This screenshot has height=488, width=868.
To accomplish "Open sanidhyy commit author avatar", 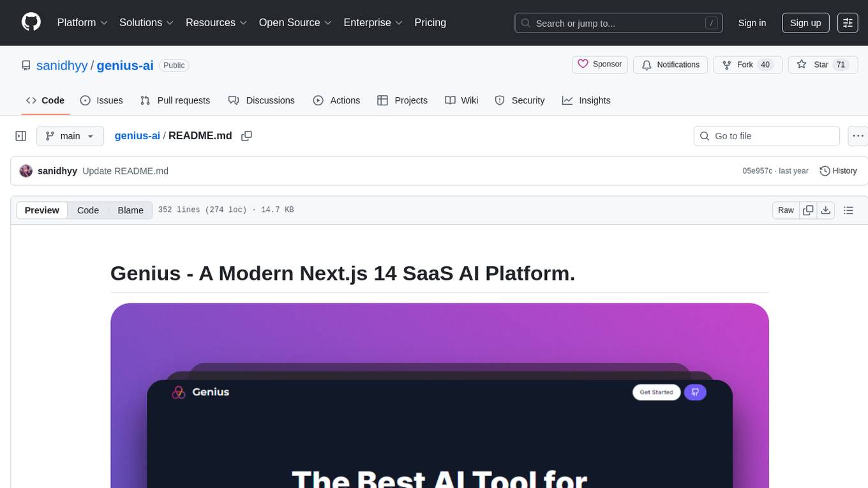I will (26, 171).
